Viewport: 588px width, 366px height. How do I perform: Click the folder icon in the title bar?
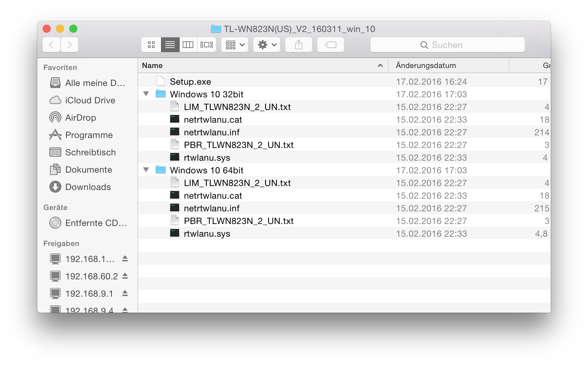click(216, 29)
